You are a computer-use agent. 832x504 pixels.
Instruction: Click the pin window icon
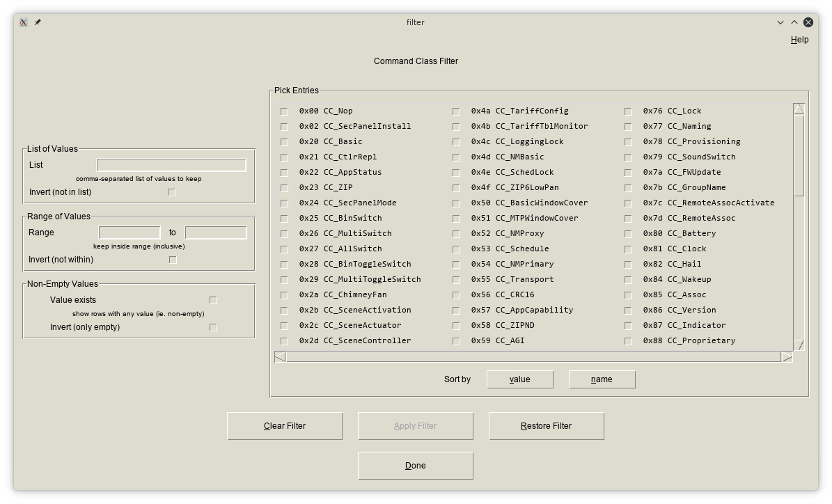click(38, 22)
